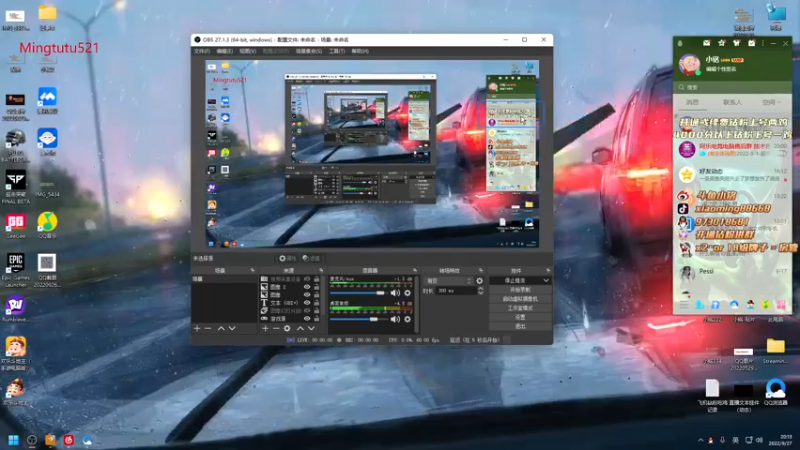Toggle the lock on the 图像 2 source
Viewport: 800px width, 450px height.
coord(316,287)
